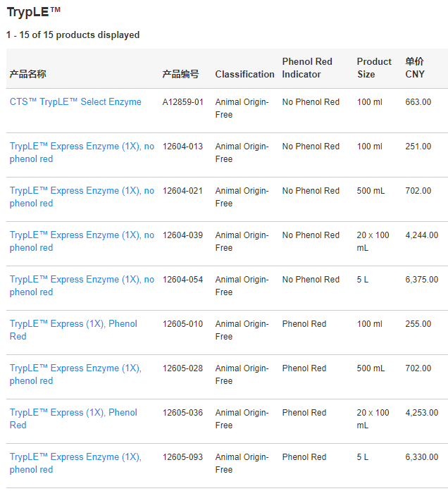Click 100 ml size for A12859-01
The width and height of the screenshot is (448, 491).
369,102
